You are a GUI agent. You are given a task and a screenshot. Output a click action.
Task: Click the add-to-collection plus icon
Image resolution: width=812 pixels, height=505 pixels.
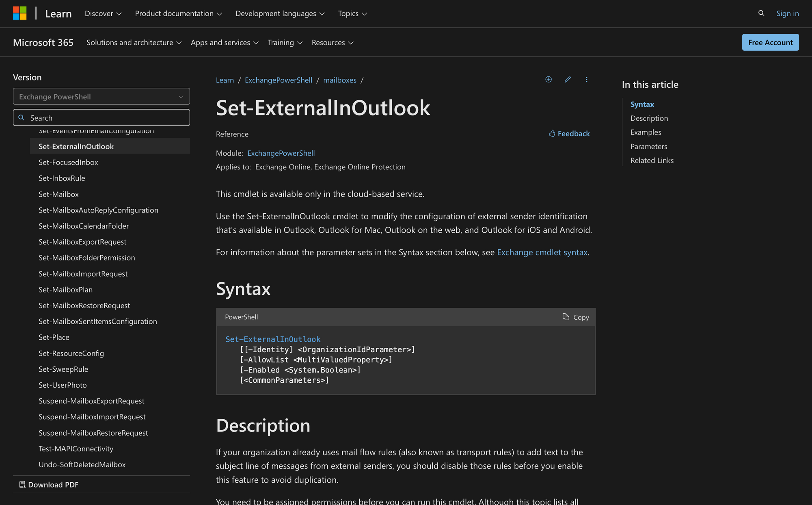pyautogui.click(x=549, y=80)
